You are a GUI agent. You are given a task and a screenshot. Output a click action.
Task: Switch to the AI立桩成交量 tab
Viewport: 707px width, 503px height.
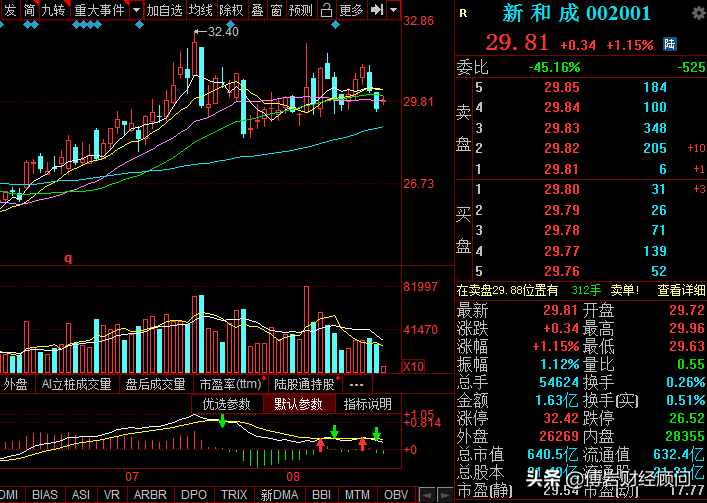click(x=76, y=384)
